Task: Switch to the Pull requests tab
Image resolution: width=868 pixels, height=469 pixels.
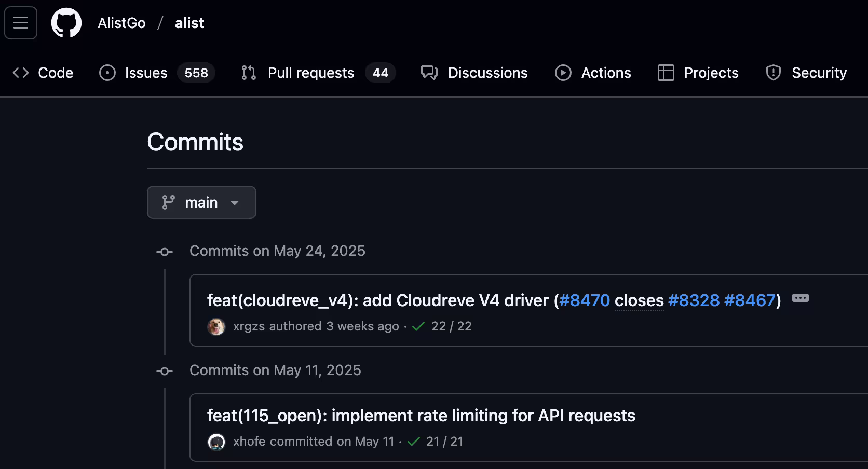Action: coord(318,73)
